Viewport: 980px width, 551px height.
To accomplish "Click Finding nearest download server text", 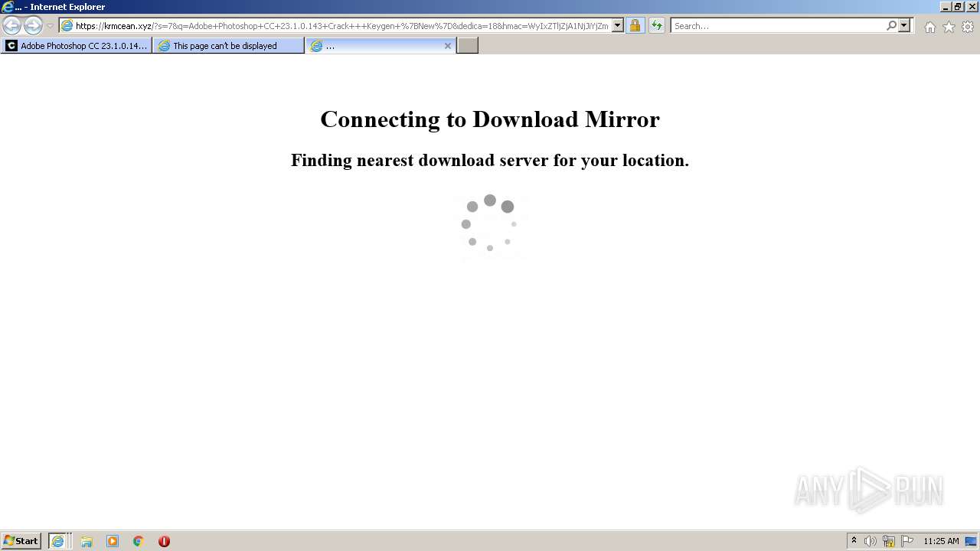I will (490, 160).
